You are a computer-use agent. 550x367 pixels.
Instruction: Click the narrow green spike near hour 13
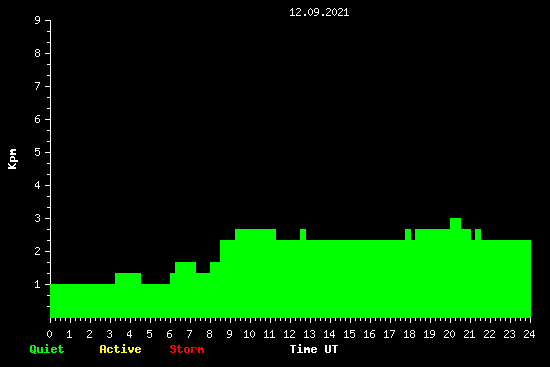(303, 234)
